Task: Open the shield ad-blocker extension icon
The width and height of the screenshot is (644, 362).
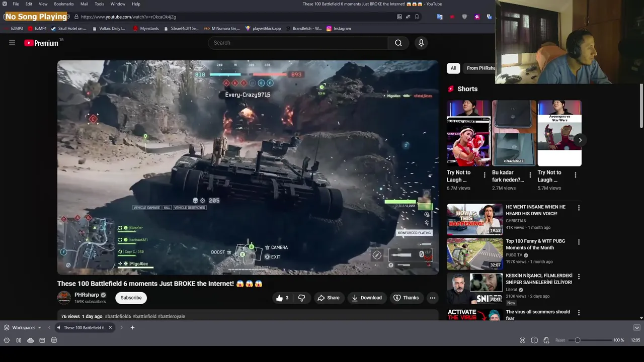Action: coord(464,17)
